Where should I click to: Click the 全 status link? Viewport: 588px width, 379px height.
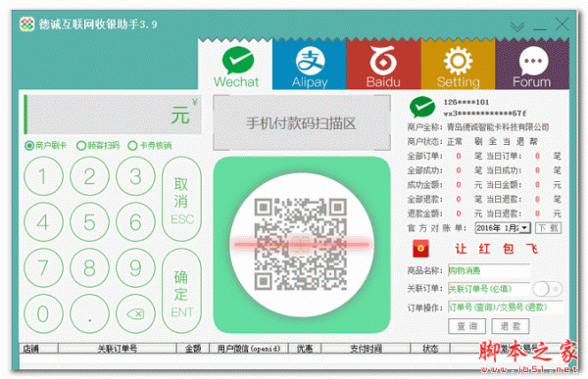(x=492, y=141)
